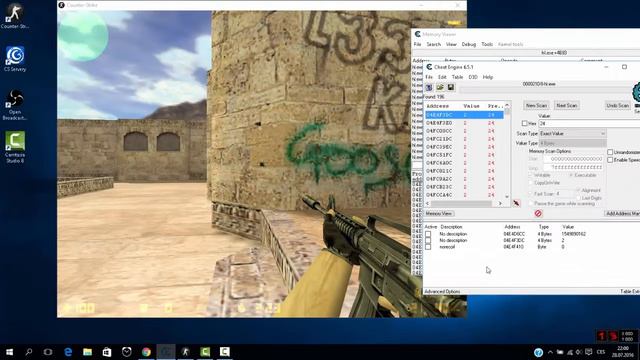Open the Table menu in Cheat Engine

457,77
